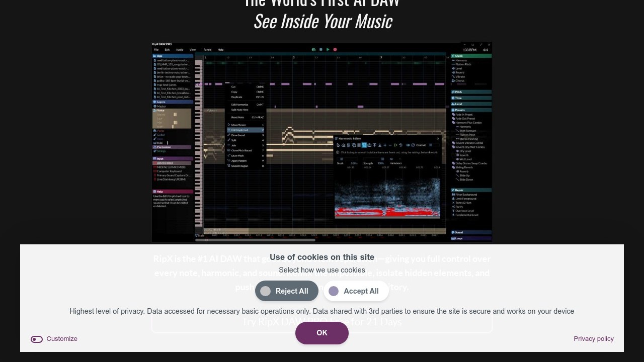644x362 pixels.
Task: Expand the Loops panel header
Action: [459, 238]
